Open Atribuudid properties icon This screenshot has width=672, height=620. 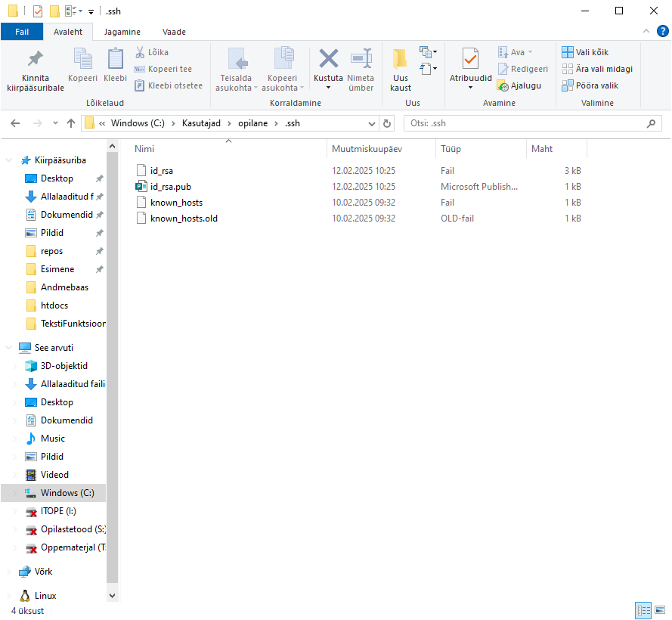point(470,59)
